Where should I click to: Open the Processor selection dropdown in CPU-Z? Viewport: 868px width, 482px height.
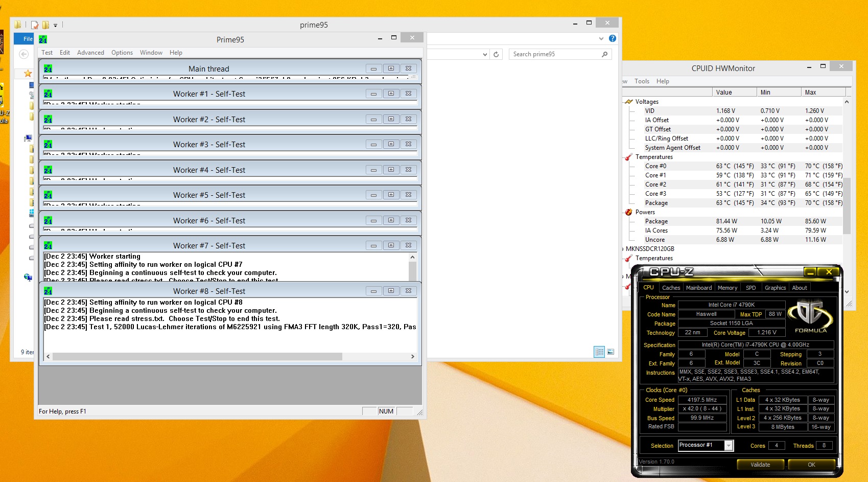(x=729, y=446)
